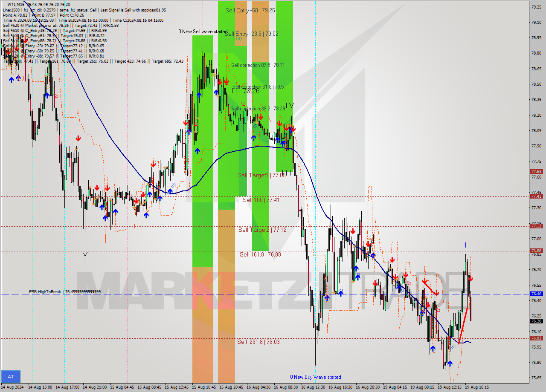Click the red 77.65 price tag on axis

[536, 172]
